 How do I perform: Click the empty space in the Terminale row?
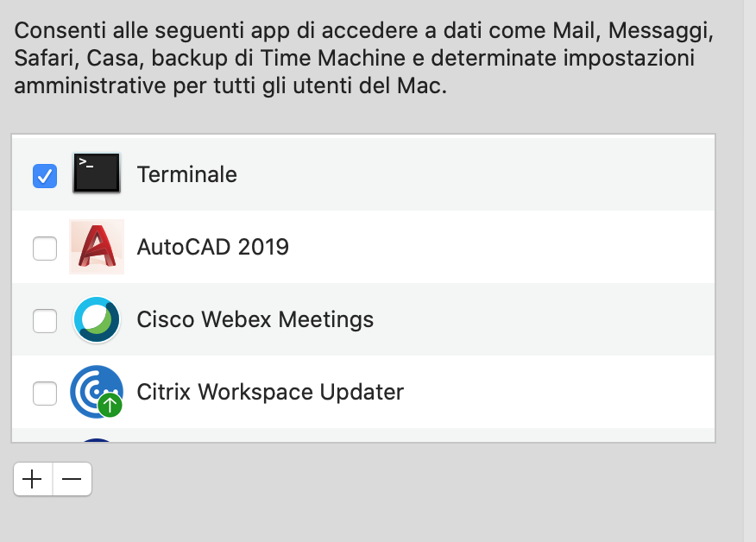click(475, 174)
